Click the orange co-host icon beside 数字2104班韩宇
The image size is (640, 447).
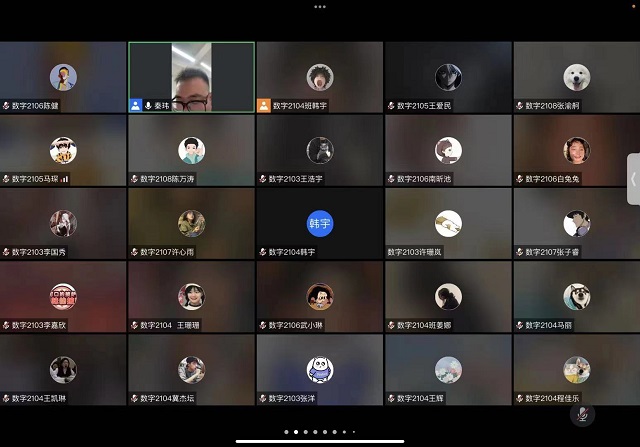tap(263, 105)
